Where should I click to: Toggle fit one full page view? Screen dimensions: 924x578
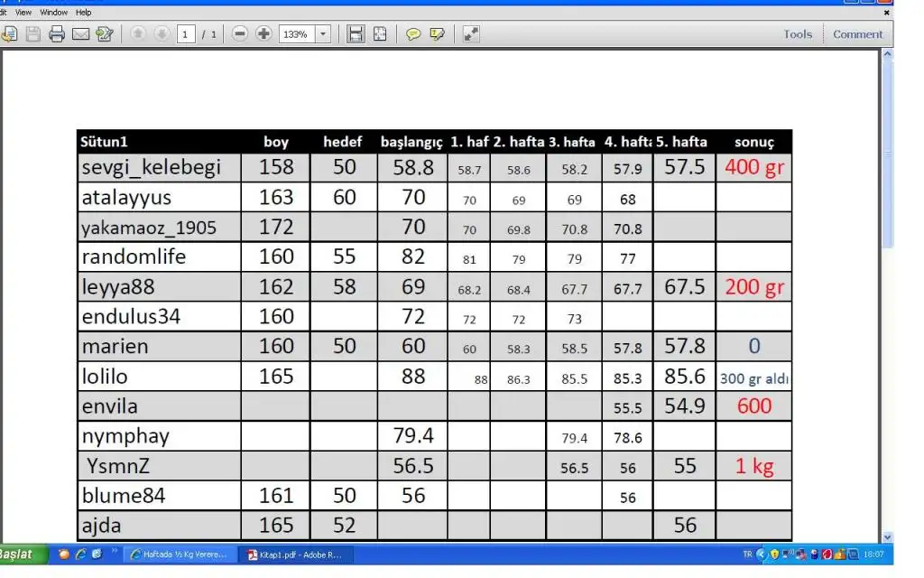pos(380,34)
